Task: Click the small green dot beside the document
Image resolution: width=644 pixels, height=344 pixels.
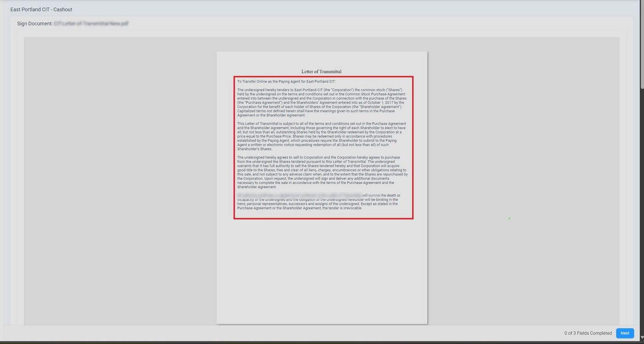Action: coord(509,218)
